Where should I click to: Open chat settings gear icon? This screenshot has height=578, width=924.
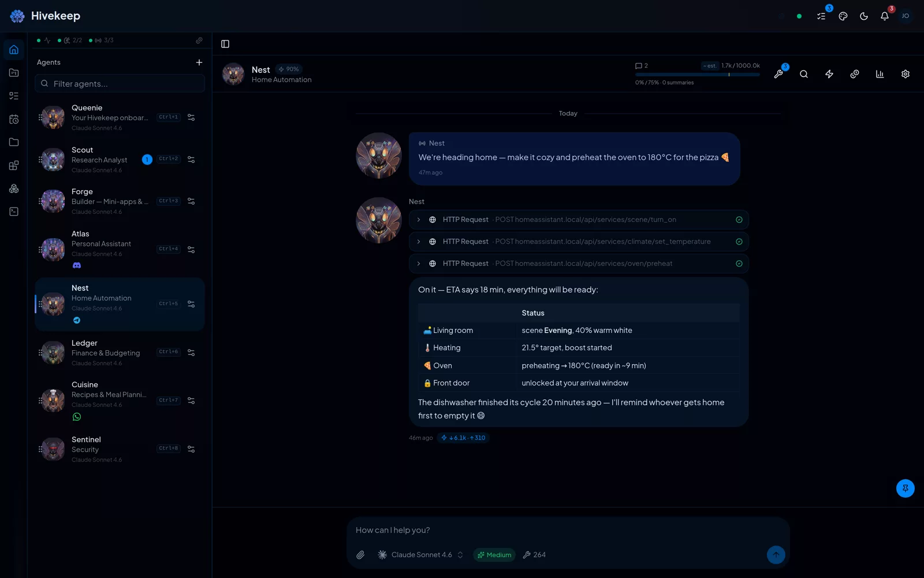pos(906,74)
